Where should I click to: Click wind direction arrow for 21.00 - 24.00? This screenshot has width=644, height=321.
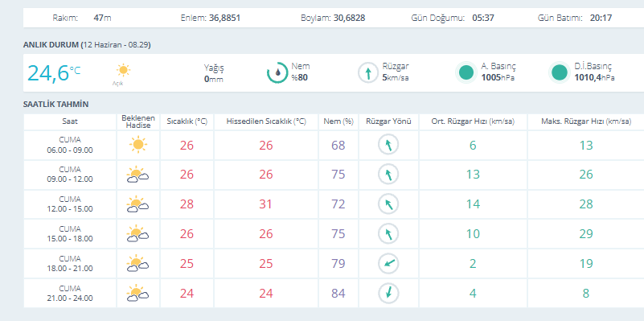(388, 293)
